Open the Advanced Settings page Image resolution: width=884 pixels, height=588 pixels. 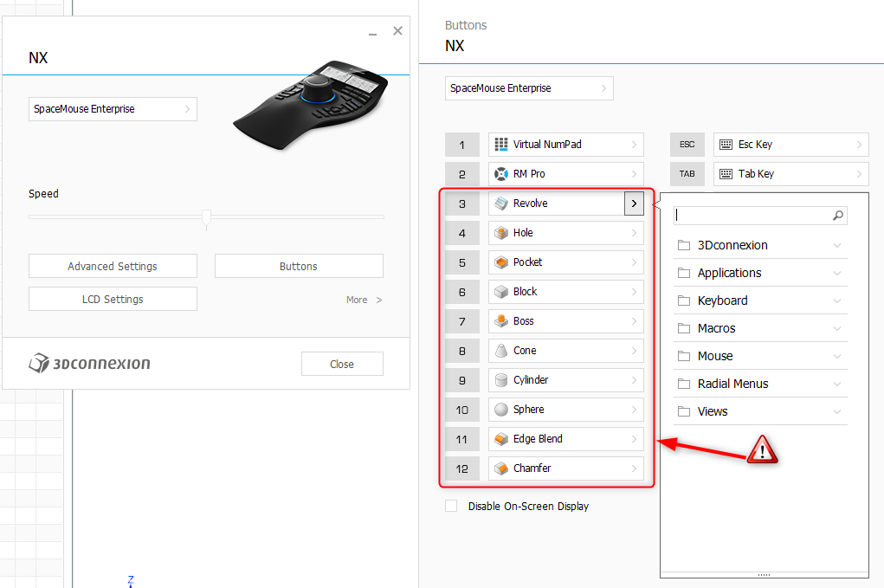click(113, 266)
